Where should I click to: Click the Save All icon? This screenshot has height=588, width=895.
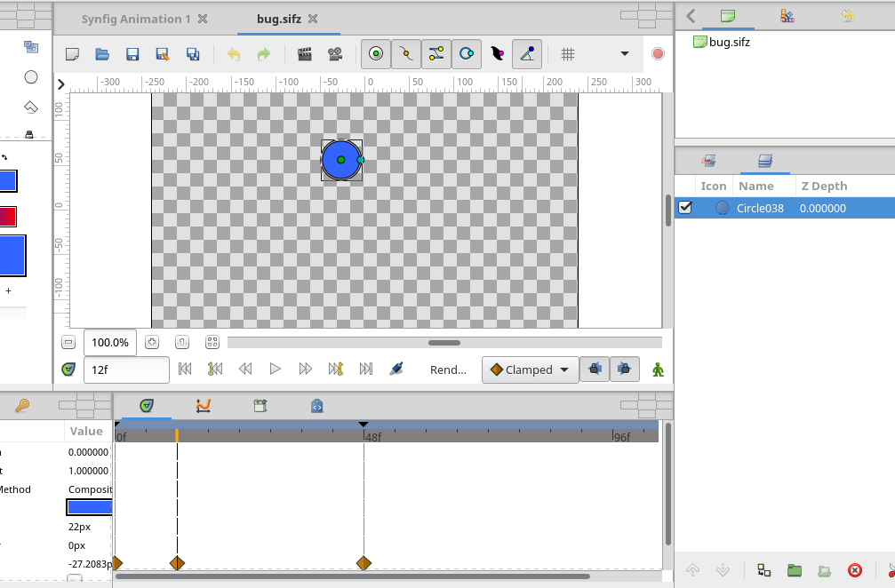(x=193, y=54)
